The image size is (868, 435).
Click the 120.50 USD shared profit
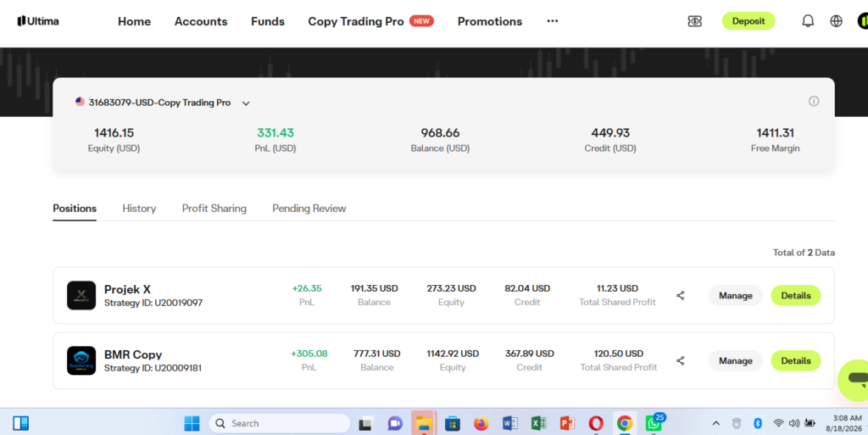click(x=618, y=354)
